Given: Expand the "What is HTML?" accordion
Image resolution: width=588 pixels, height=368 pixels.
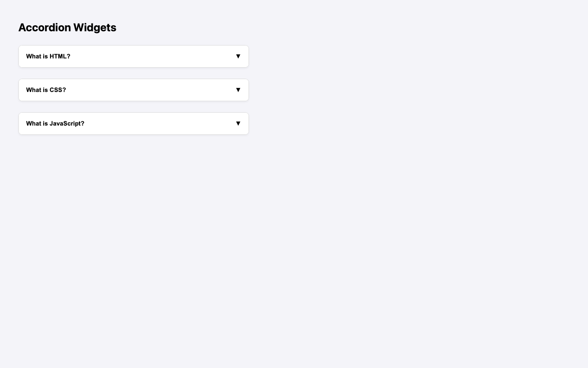Looking at the screenshot, I should click(x=133, y=57).
